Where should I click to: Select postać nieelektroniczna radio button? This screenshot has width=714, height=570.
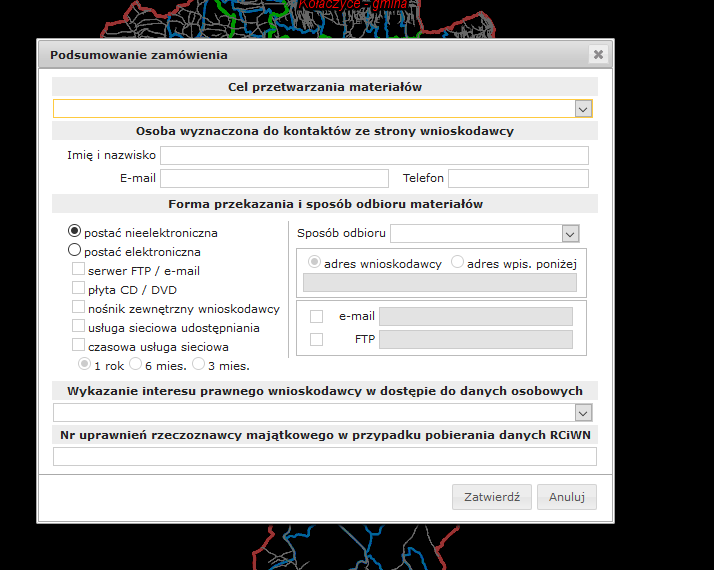pos(74,231)
